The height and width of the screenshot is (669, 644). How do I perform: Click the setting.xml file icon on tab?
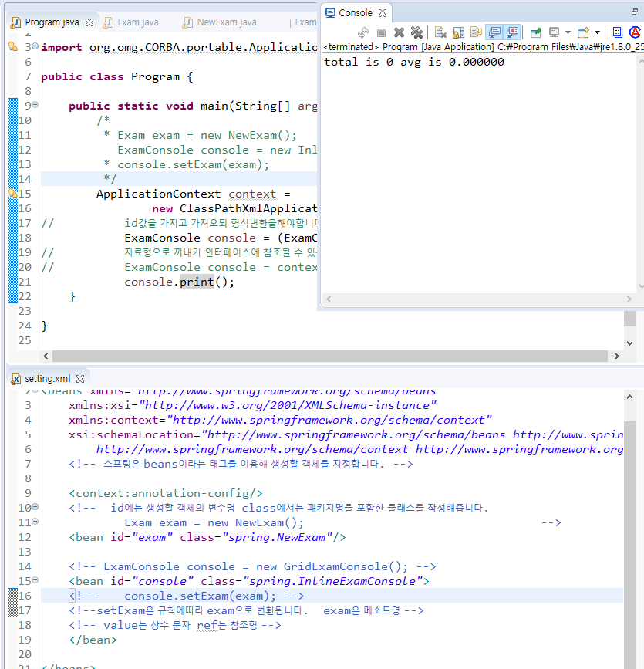[x=15, y=379]
